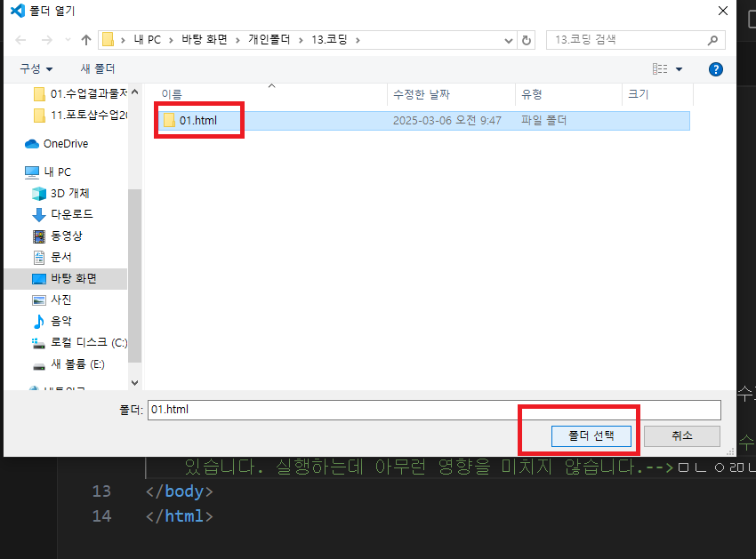756x559 pixels.
Task: Click closing html tag in editor line 14
Action: point(179,516)
